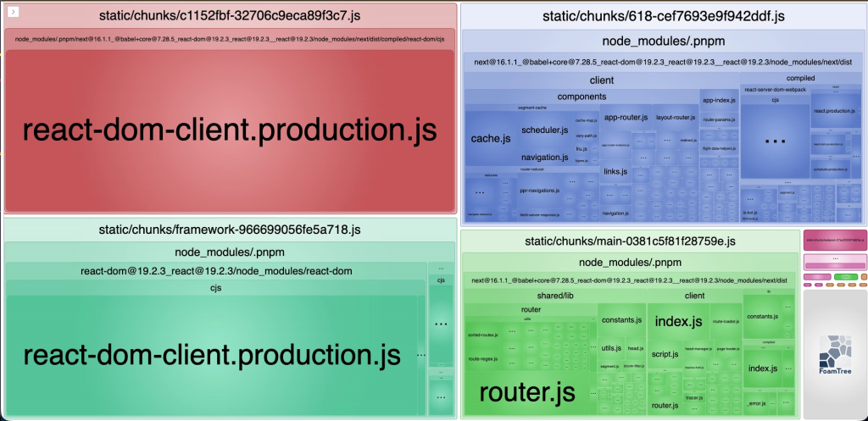Screen dimensions: 868x421
Task: Click the client group label in the main chunk
Action: tap(694, 296)
